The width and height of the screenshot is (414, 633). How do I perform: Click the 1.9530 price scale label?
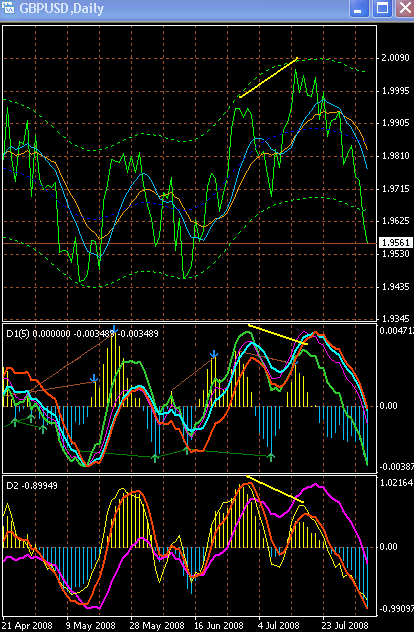click(x=395, y=254)
